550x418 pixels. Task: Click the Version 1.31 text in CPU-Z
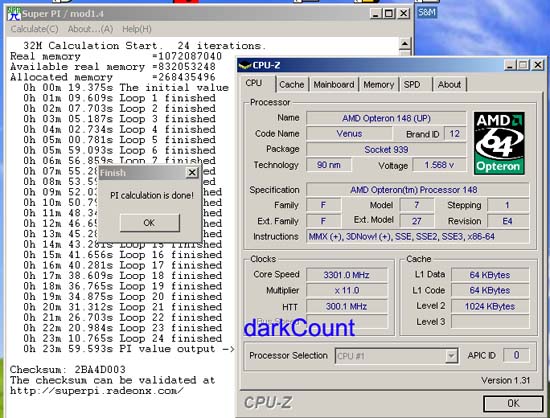click(505, 380)
